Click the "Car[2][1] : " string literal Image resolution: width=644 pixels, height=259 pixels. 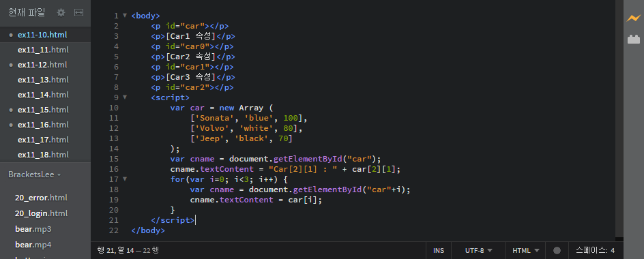pos(303,169)
